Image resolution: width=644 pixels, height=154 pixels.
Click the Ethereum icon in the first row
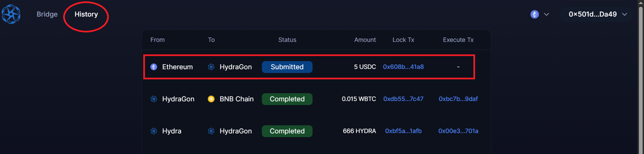click(154, 67)
